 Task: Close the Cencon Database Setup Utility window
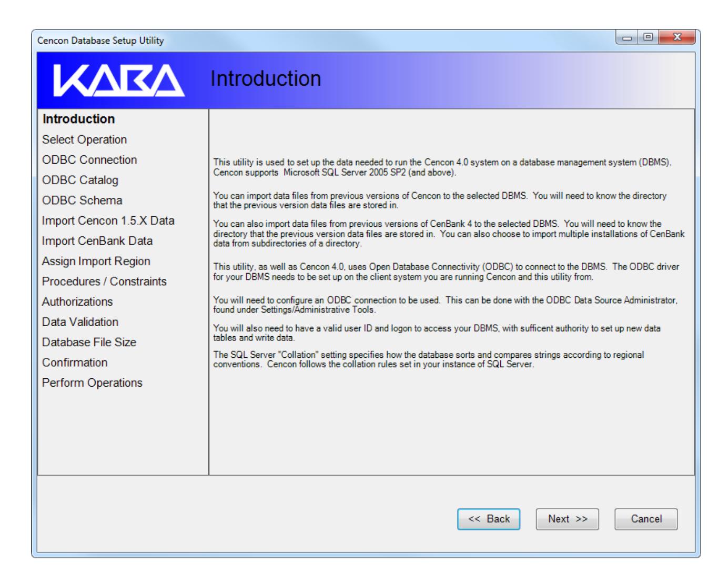(676, 37)
